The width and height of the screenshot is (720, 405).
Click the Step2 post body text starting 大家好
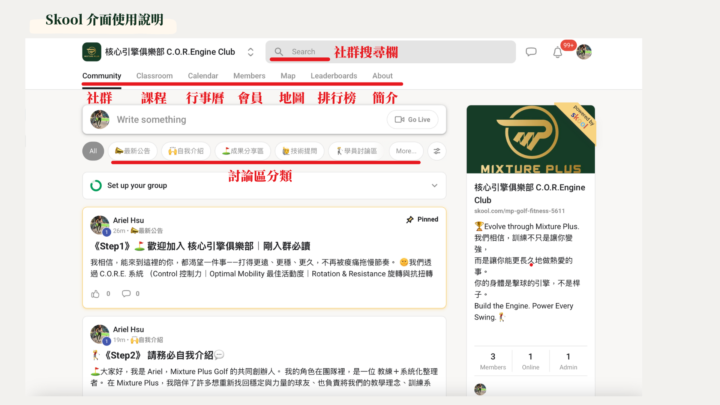[x=264, y=377]
